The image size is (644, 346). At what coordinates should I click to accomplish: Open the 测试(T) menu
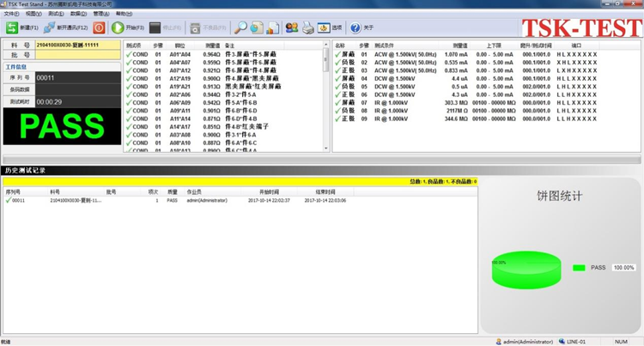coord(55,14)
